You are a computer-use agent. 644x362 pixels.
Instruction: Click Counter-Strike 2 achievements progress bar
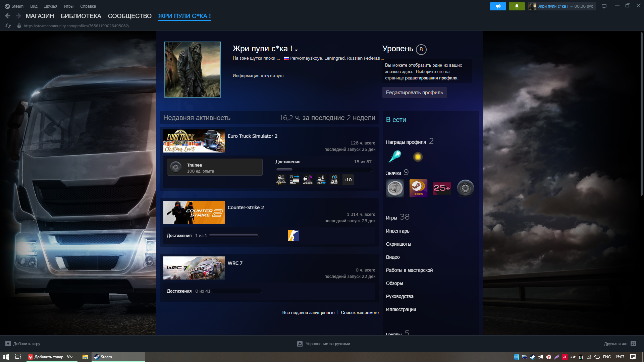pyautogui.click(x=234, y=235)
